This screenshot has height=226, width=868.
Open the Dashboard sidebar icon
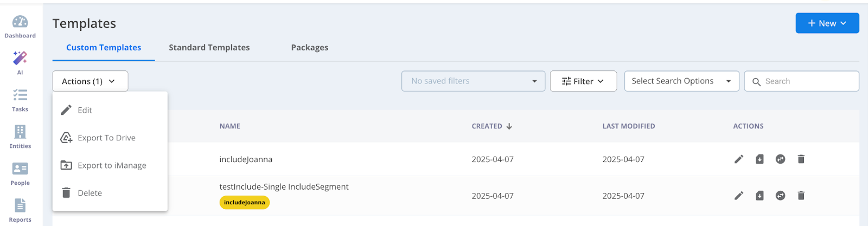20,22
